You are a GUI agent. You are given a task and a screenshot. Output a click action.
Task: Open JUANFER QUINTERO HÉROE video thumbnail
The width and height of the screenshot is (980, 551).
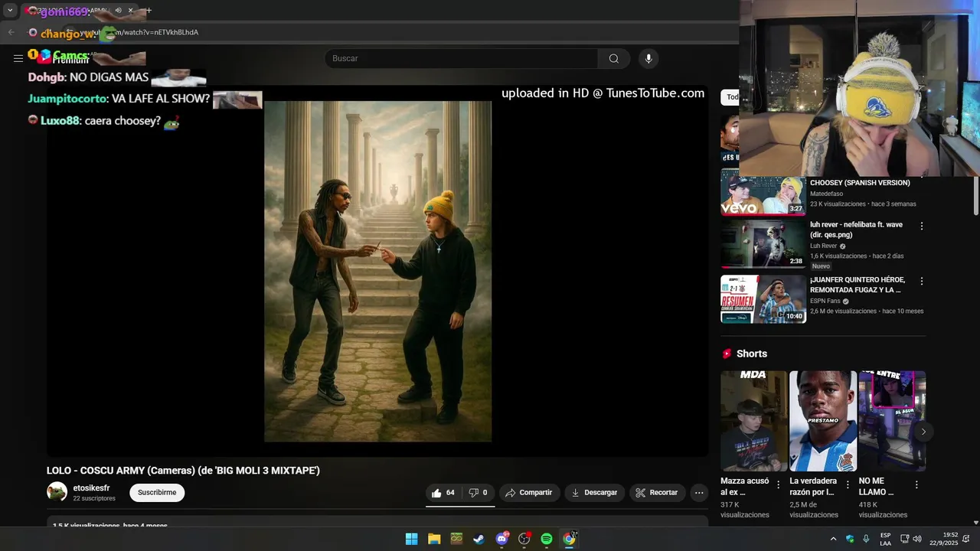763,299
